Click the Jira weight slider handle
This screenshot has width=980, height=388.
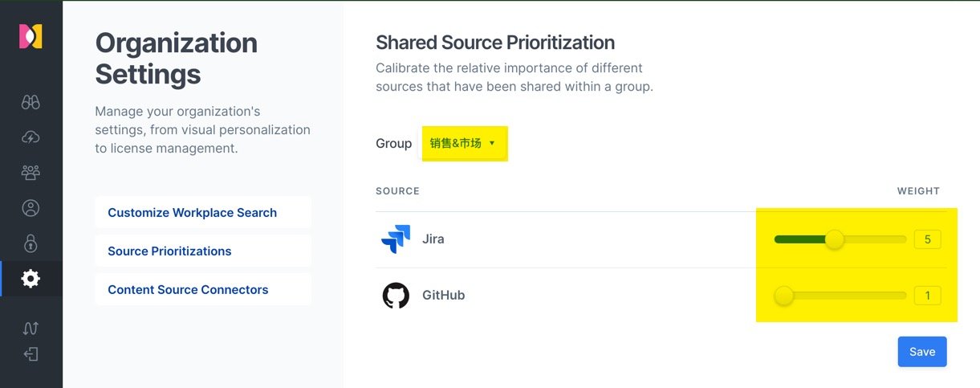tap(835, 239)
